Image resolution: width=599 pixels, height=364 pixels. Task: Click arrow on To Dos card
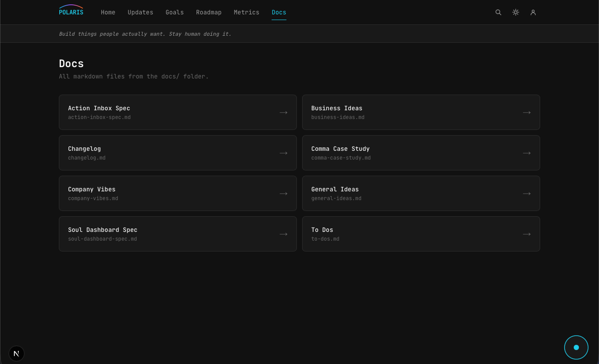pos(527,234)
